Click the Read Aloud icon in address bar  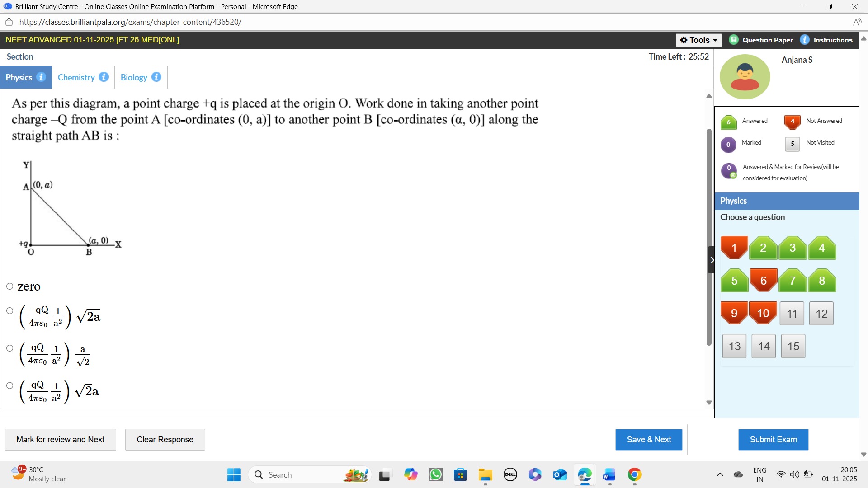click(x=857, y=22)
